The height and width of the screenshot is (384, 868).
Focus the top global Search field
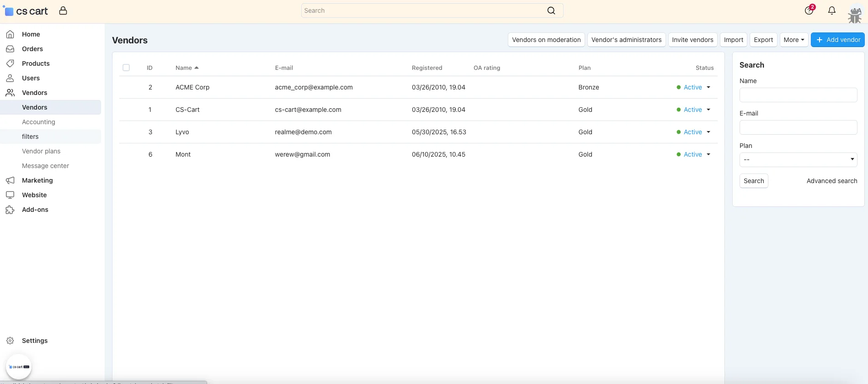(432, 11)
